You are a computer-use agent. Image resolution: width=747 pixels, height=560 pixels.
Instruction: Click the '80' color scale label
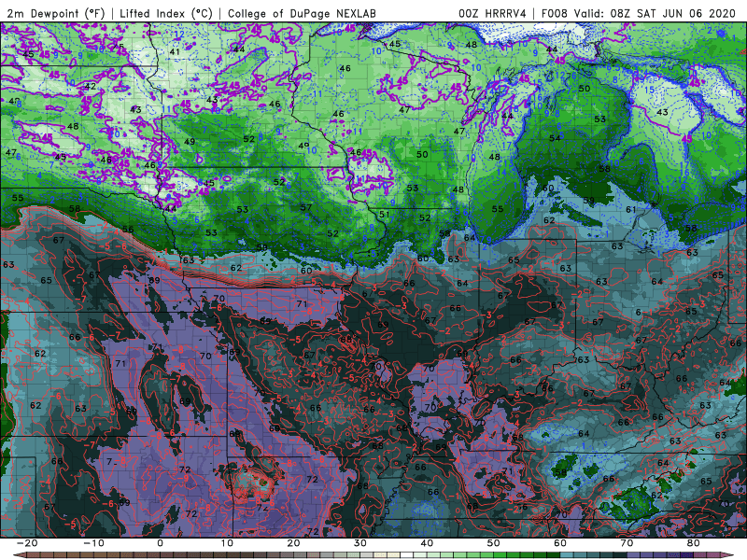pyautogui.click(x=694, y=543)
